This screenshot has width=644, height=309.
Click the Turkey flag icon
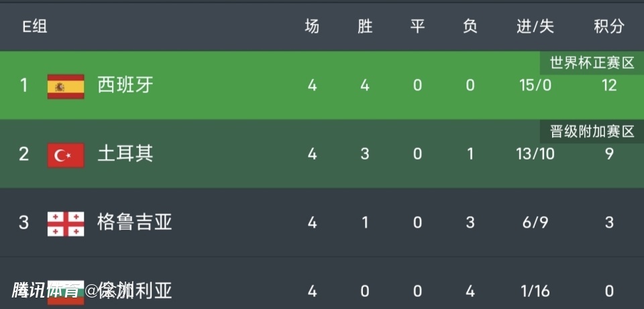(66, 155)
